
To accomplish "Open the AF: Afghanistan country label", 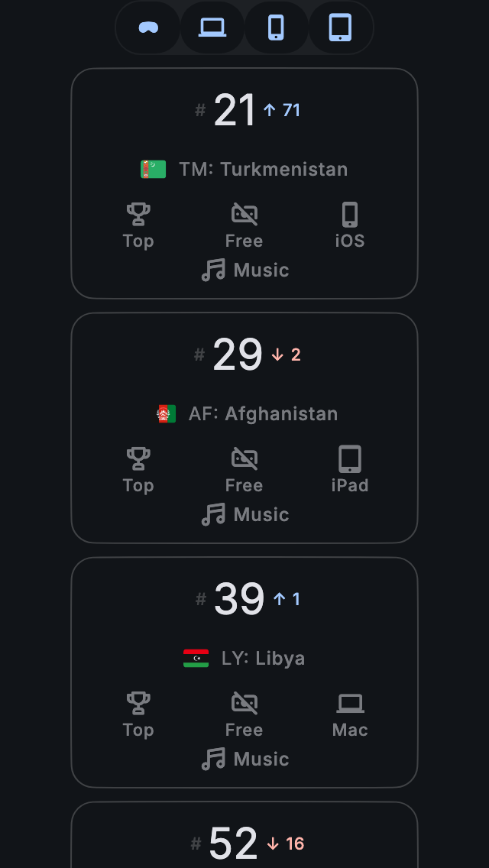I will [263, 414].
